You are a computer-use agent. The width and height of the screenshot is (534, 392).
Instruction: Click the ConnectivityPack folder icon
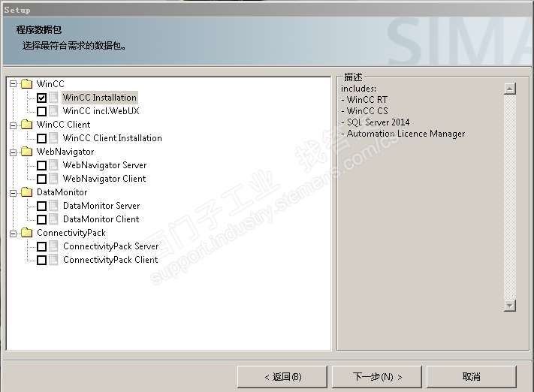tap(26, 233)
